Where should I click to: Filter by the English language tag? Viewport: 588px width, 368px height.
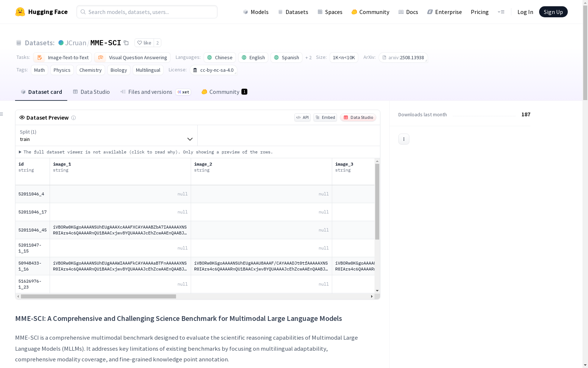point(253,57)
